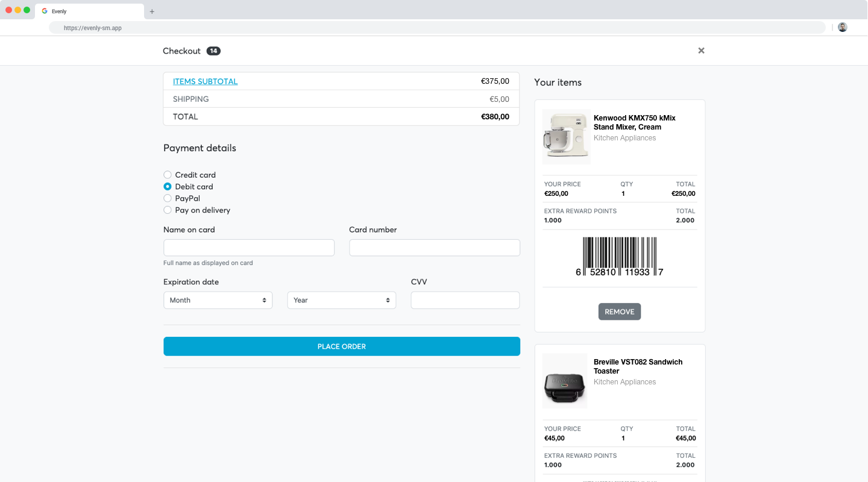Remove the Kenwood stand mixer item
Image resolution: width=868 pixels, height=482 pixels.
tap(620, 311)
